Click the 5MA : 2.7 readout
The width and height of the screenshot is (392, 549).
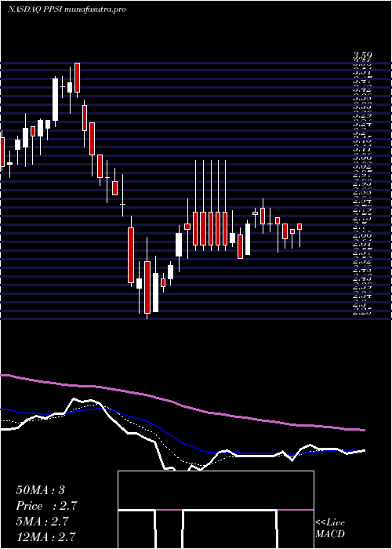point(43,522)
